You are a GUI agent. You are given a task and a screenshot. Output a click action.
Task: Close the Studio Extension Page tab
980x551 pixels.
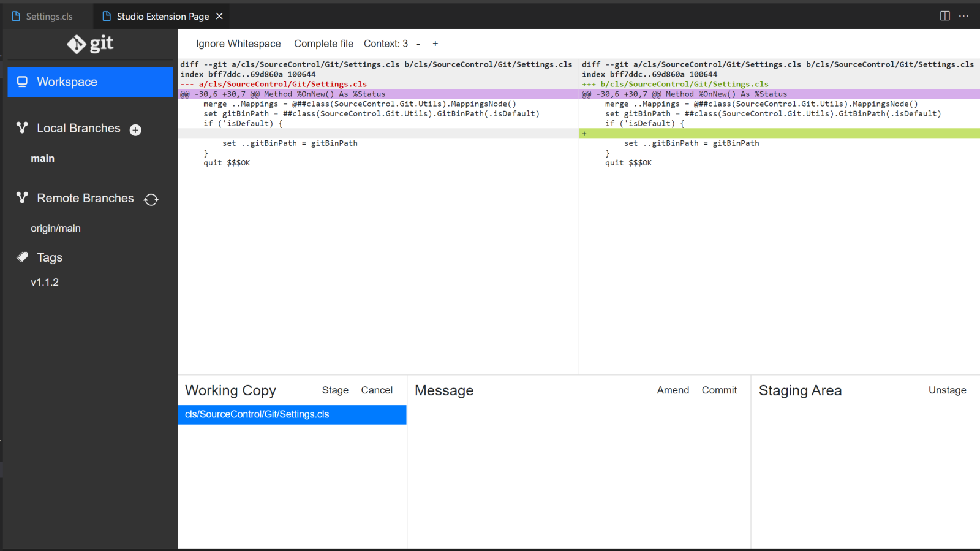tap(219, 16)
